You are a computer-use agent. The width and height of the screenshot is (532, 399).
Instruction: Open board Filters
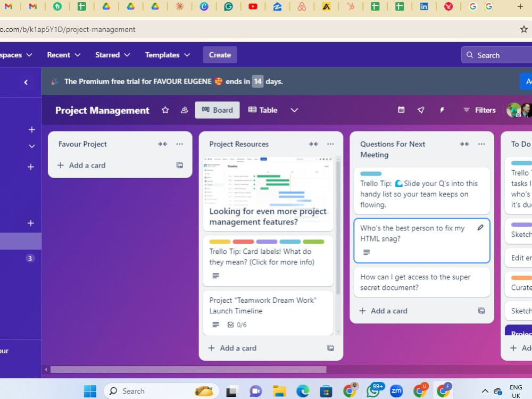coord(479,110)
